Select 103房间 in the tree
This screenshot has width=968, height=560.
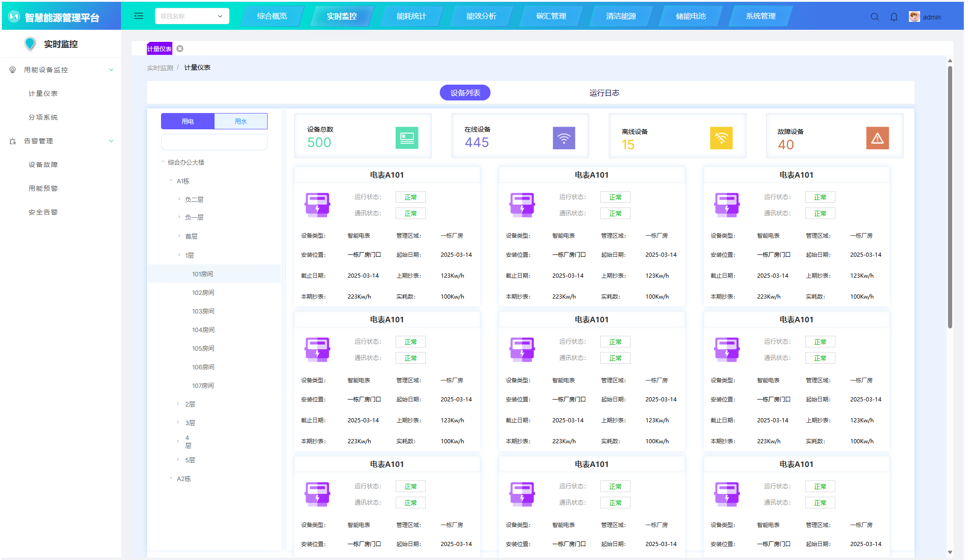203,311
